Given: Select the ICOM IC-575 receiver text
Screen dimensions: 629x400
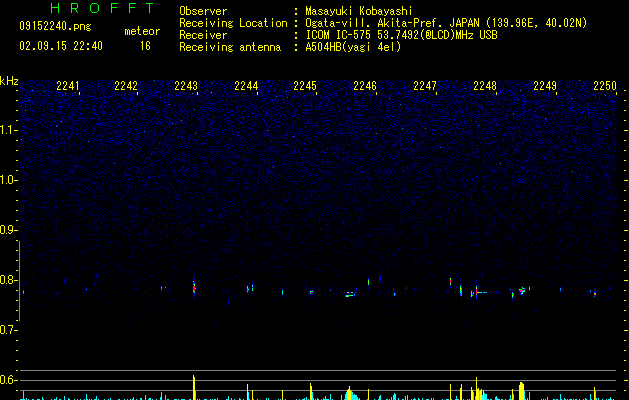Looking at the screenshot, I should 401,35.
